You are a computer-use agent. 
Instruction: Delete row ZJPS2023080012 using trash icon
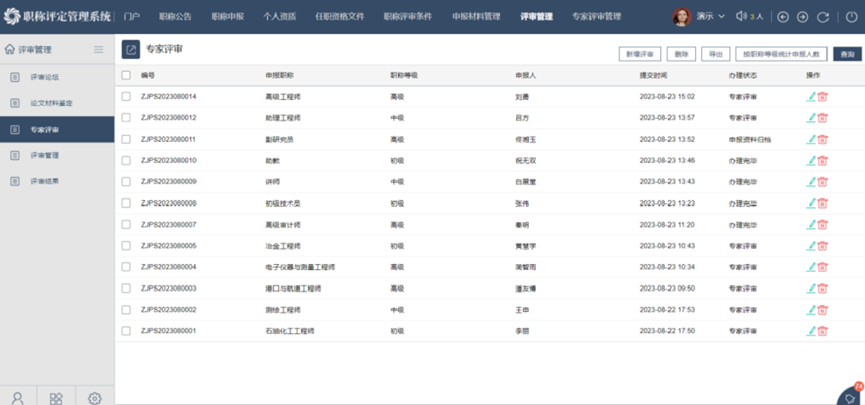pyautogui.click(x=823, y=118)
